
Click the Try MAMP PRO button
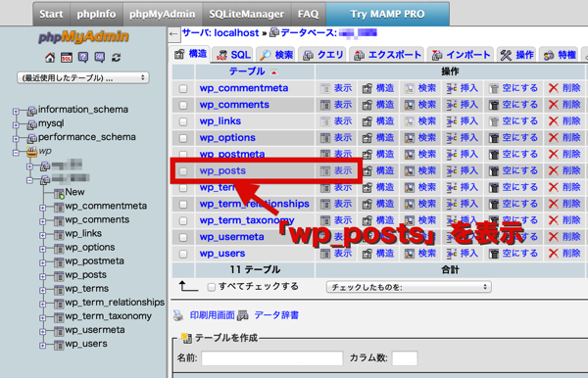387,15
